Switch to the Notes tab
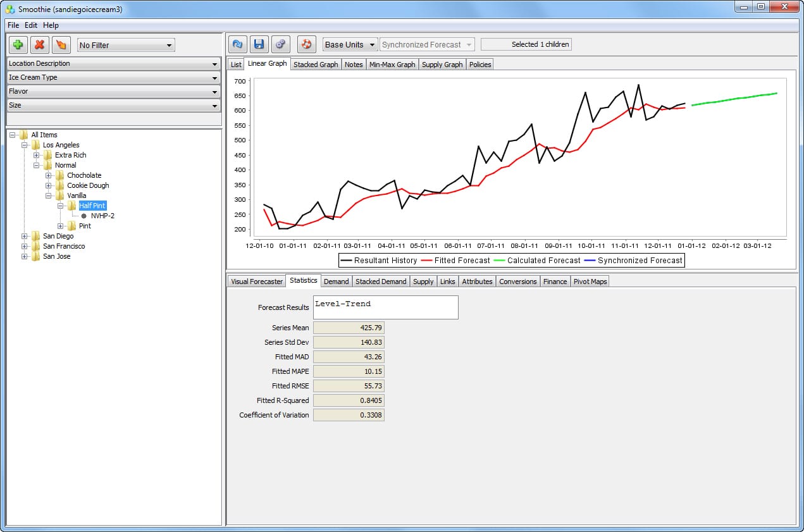The width and height of the screenshot is (804, 532). pyautogui.click(x=354, y=65)
